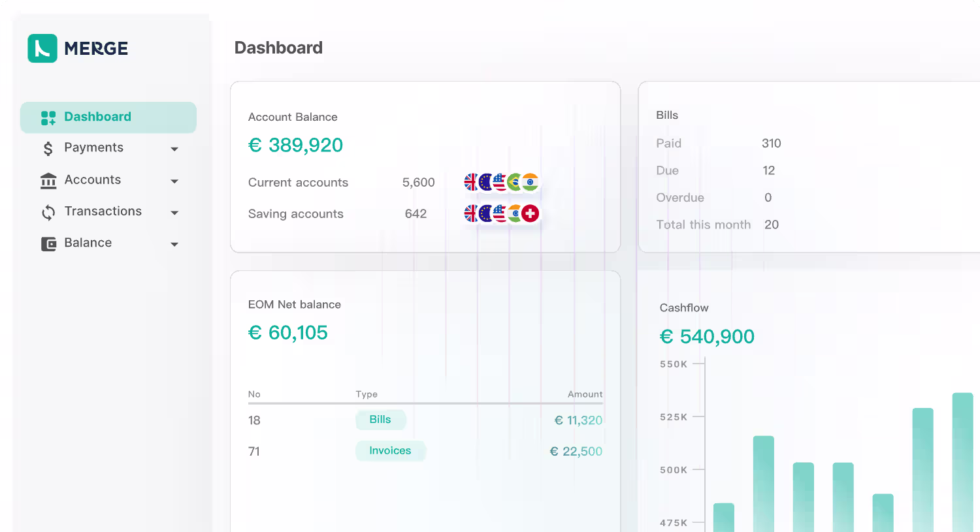This screenshot has width=980, height=532.
Task: Click the Payments dollar sign icon
Action: 48,149
